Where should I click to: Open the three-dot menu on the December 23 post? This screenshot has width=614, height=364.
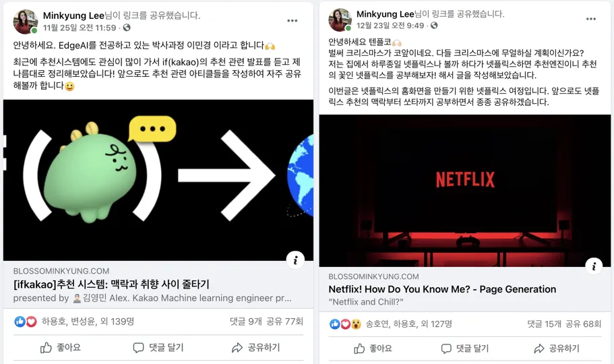[x=591, y=19]
